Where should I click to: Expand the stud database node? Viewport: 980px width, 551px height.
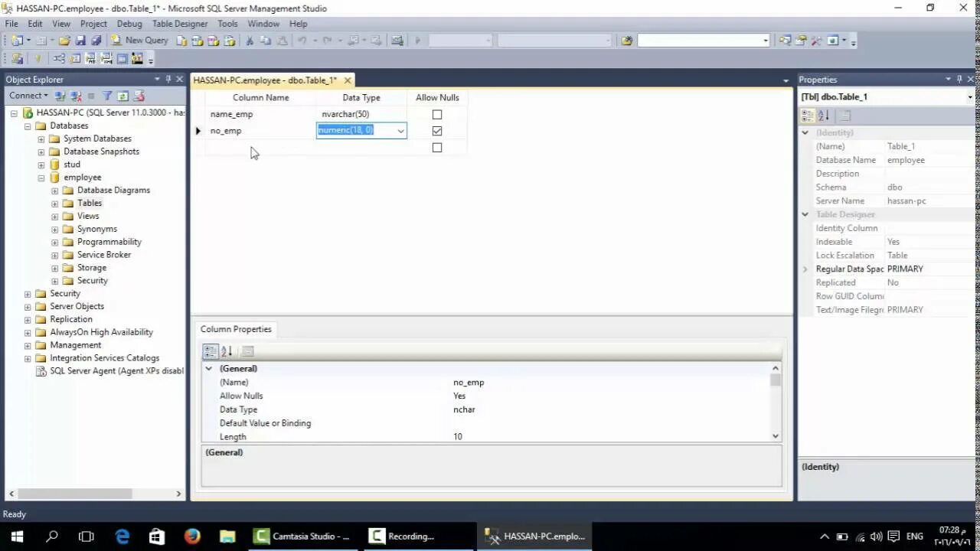coord(41,165)
